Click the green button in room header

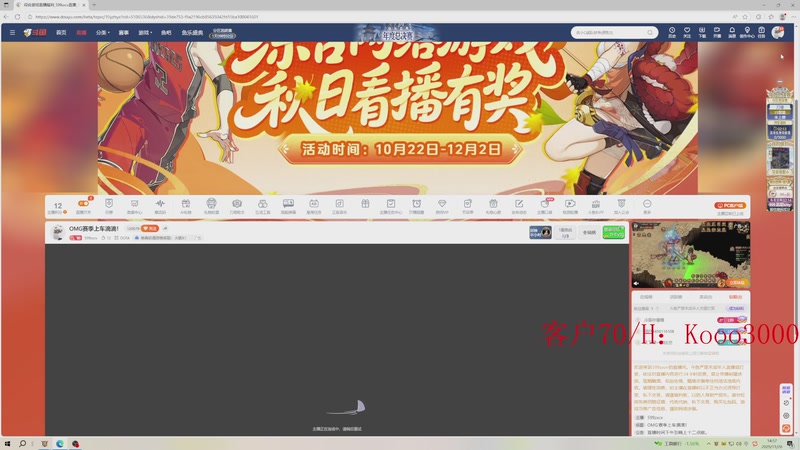click(613, 232)
